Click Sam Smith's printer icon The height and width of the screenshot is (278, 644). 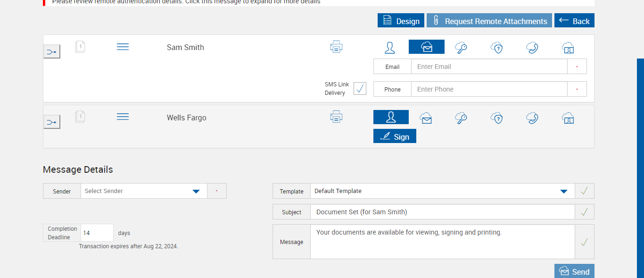point(336,47)
